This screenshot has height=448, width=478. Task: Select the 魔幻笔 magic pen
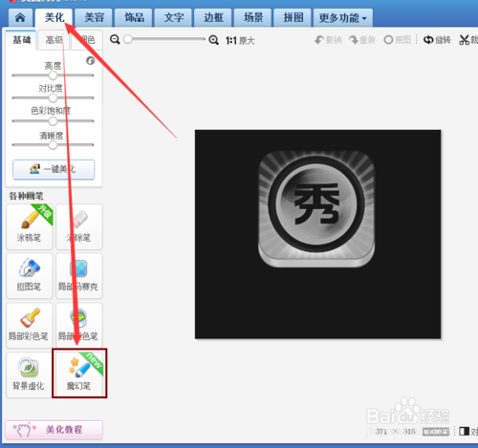pyautogui.click(x=79, y=373)
